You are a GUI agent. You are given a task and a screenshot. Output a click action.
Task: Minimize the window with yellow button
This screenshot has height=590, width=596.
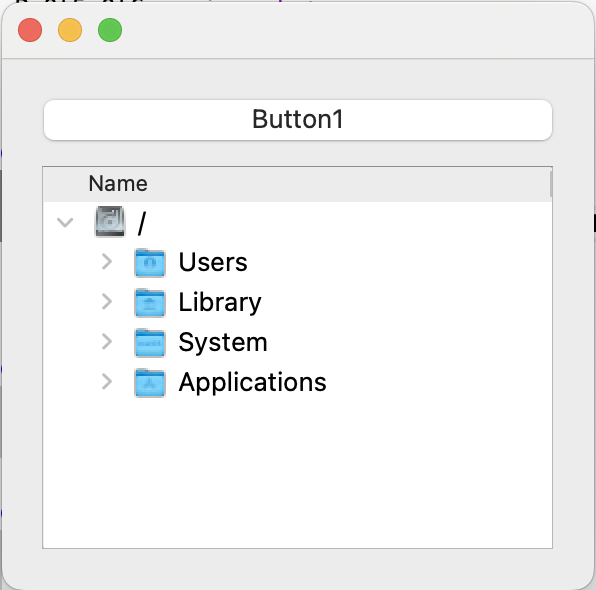click(70, 30)
